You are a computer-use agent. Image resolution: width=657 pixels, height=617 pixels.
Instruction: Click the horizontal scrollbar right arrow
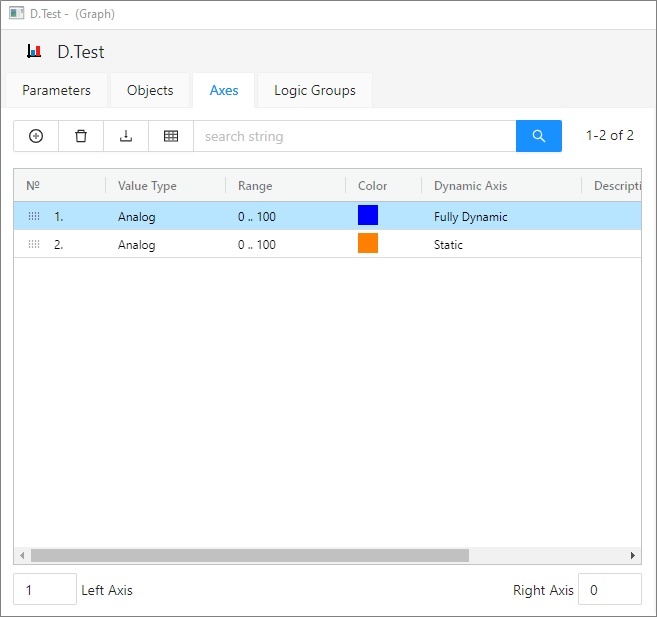pos(632,555)
